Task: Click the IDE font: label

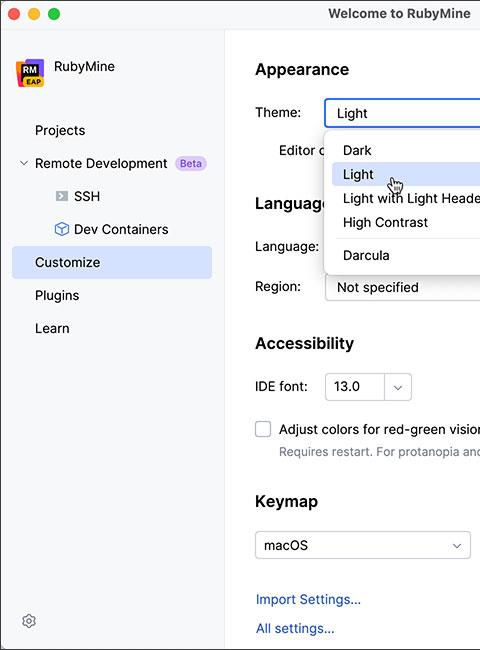Action: tap(281, 386)
